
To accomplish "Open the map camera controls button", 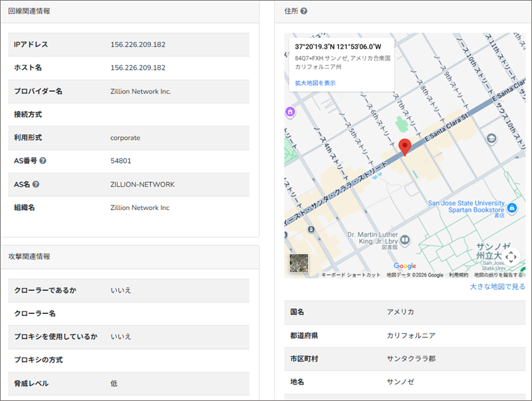I will 511,256.
